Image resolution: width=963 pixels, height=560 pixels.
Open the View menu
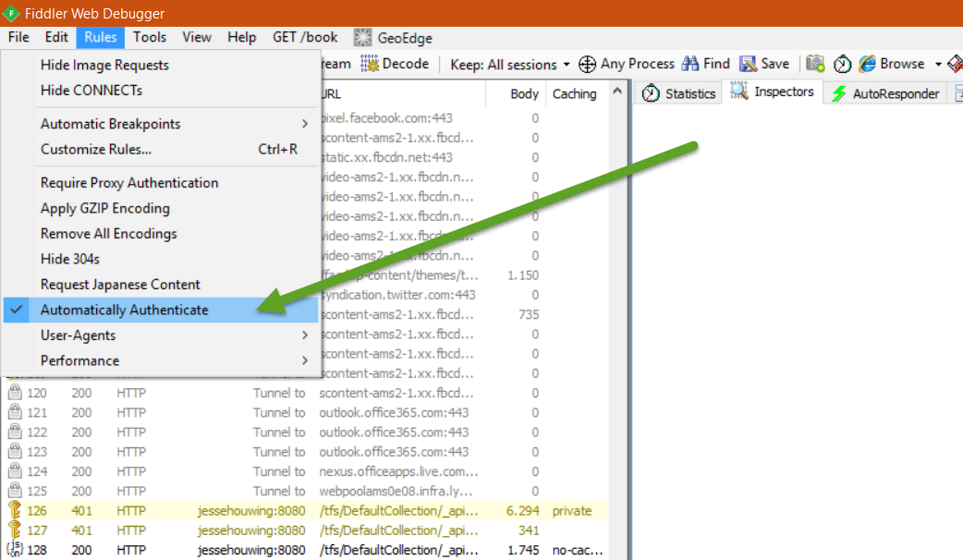click(x=197, y=38)
